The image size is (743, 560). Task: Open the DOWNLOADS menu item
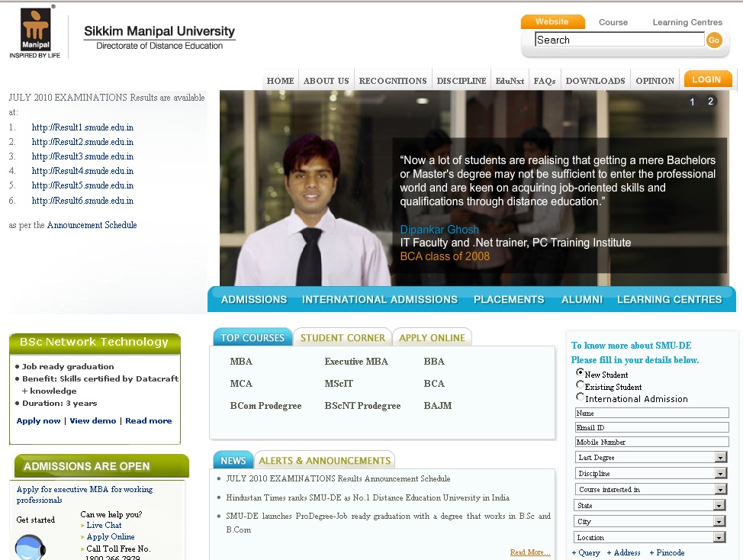(x=596, y=81)
